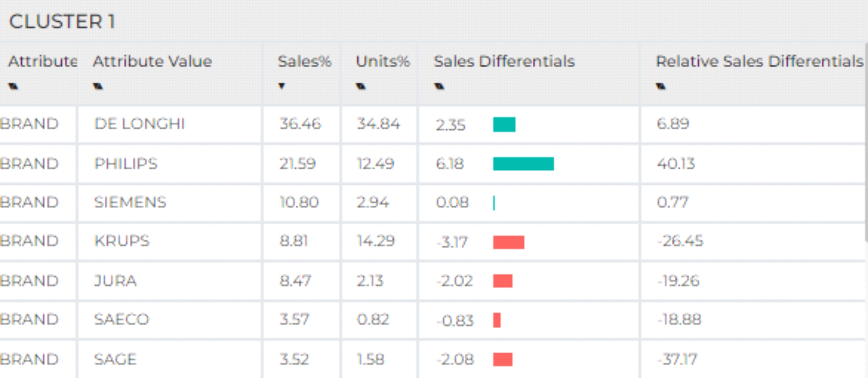Screen dimensions: 868x378
Task: Click the sort icon under Attribute column
Action: pyautogui.click(x=13, y=86)
